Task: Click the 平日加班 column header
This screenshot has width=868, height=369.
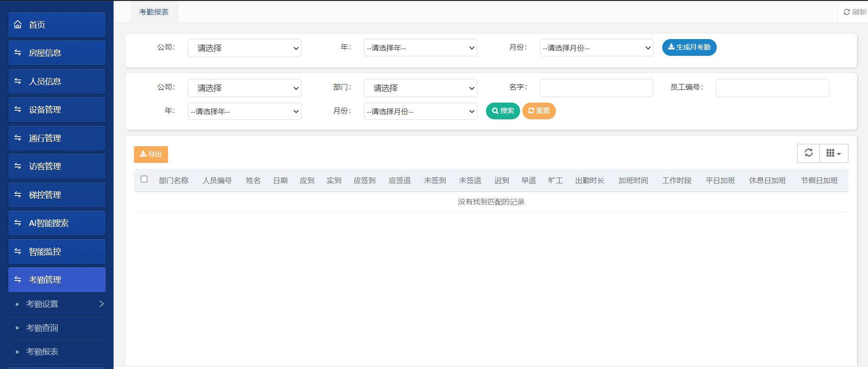Action: 720,181
